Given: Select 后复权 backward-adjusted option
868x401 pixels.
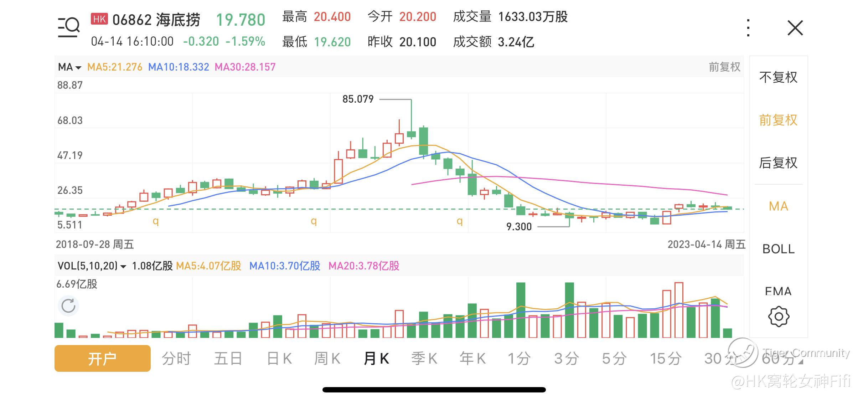Looking at the screenshot, I should click(778, 163).
